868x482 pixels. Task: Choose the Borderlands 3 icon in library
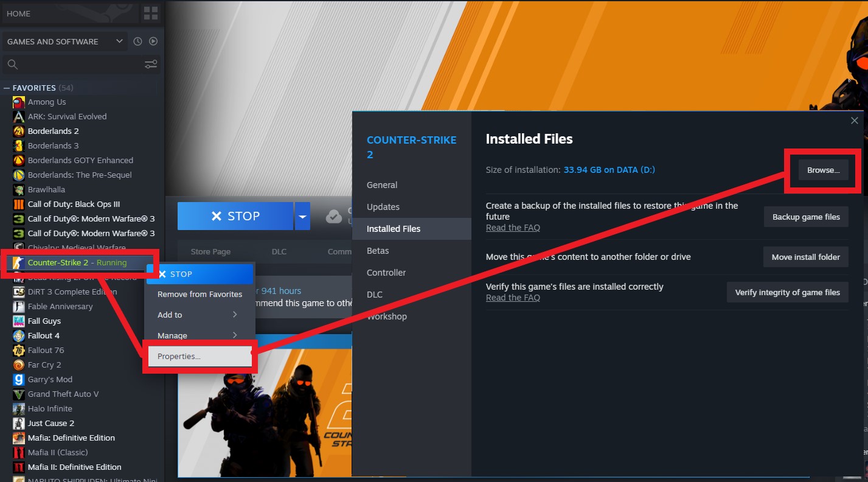[18, 146]
